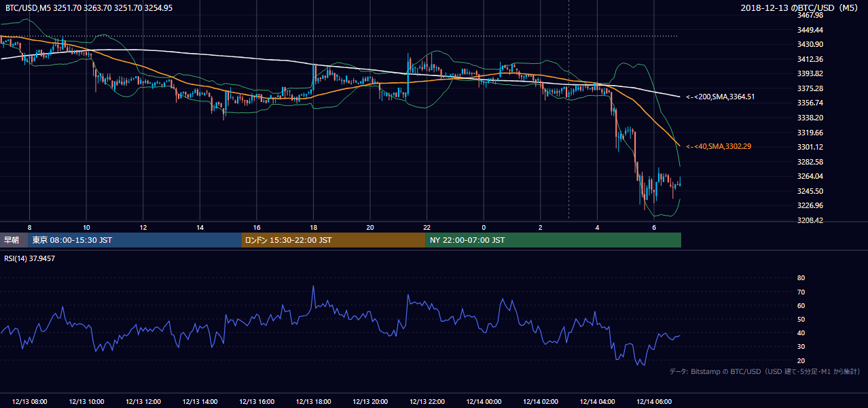
Task: Click the 12/14 00:00 time axis label
Action: [484, 402]
